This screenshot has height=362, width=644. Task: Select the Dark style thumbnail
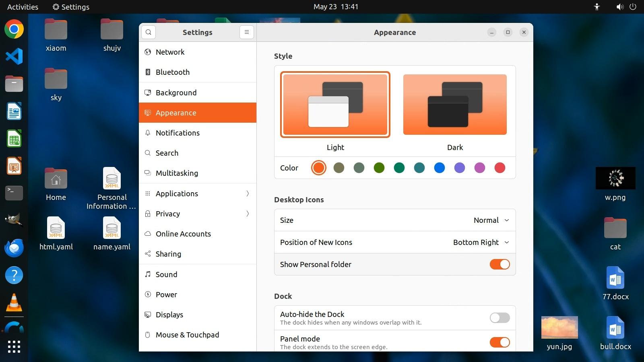click(455, 105)
